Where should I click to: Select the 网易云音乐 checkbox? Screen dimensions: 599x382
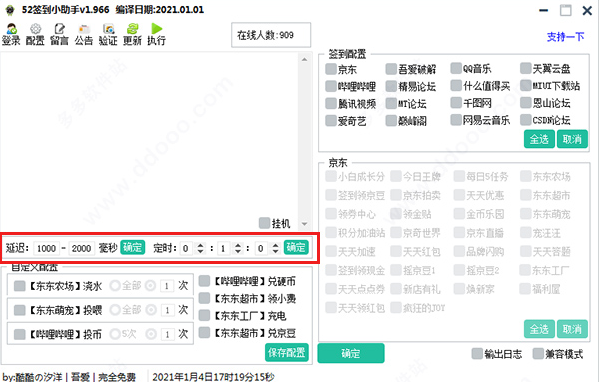tap(456, 120)
